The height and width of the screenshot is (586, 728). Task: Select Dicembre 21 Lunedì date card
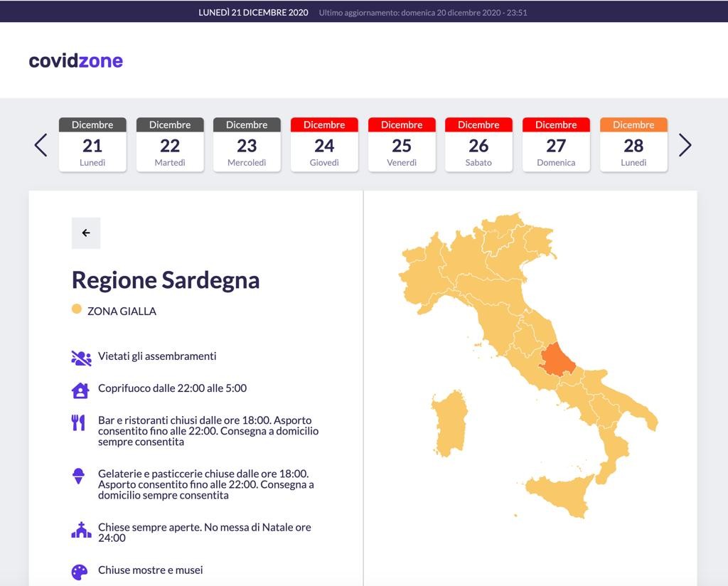coord(92,145)
